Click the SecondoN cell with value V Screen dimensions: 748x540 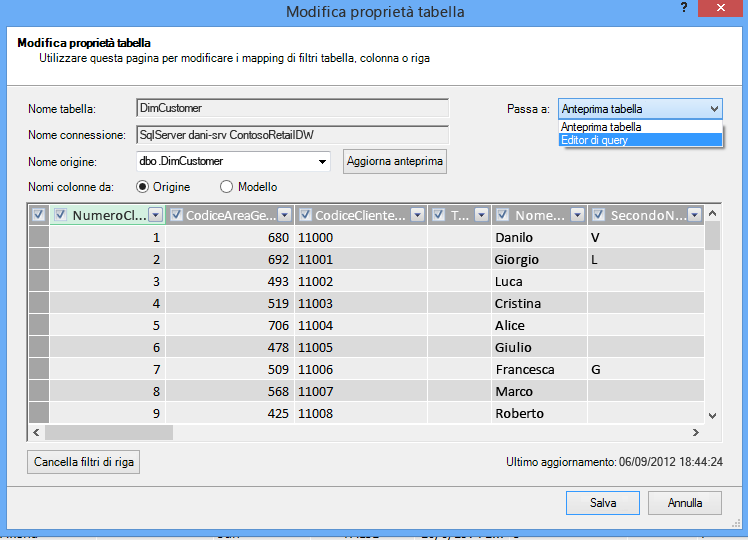pyautogui.click(x=646, y=237)
